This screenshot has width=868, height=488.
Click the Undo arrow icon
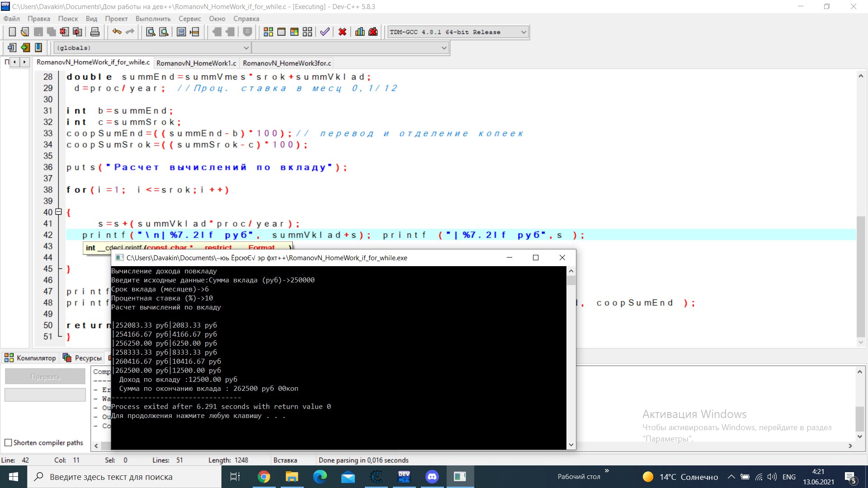(x=117, y=32)
